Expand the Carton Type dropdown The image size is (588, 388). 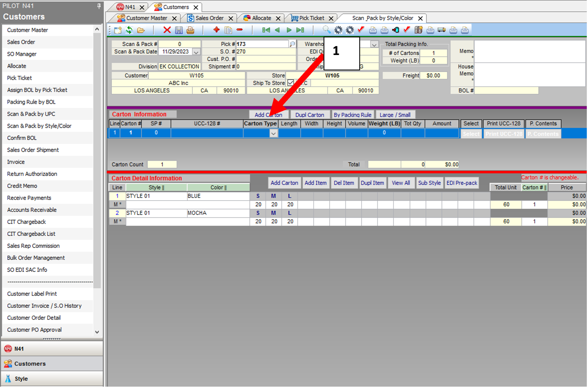(x=273, y=134)
